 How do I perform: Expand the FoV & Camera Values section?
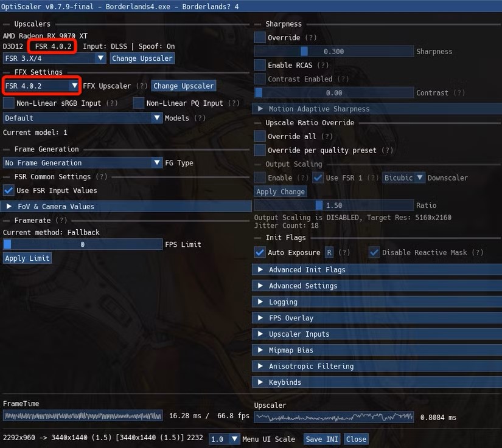pos(127,207)
